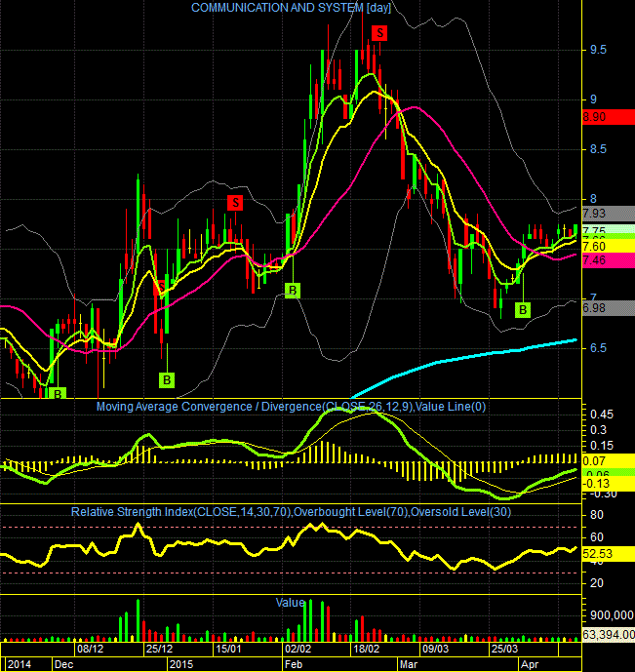This screenshot has width=635, height=672.
Task: Click the 6.5 price axis value
Action: 598,348
